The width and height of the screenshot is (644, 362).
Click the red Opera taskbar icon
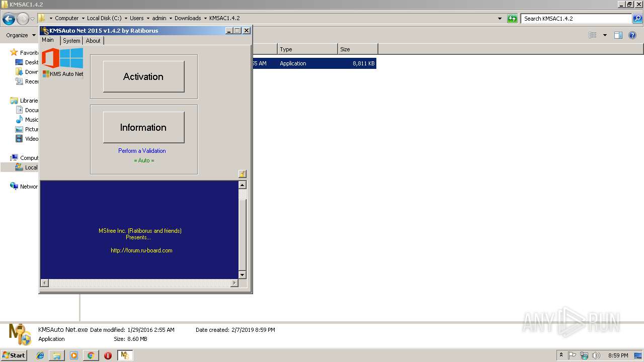coord(108,355)
